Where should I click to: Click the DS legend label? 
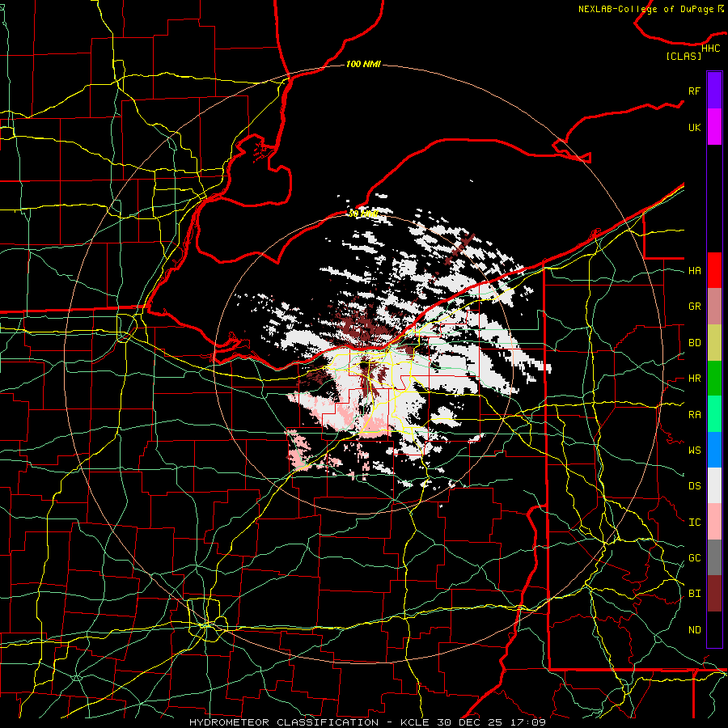[694, 485]
